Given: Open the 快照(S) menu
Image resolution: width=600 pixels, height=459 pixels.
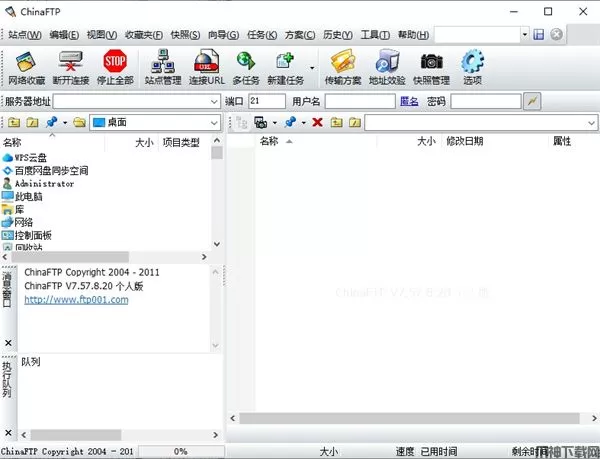Looking at the screenshot, I should (x=185, y=35).
